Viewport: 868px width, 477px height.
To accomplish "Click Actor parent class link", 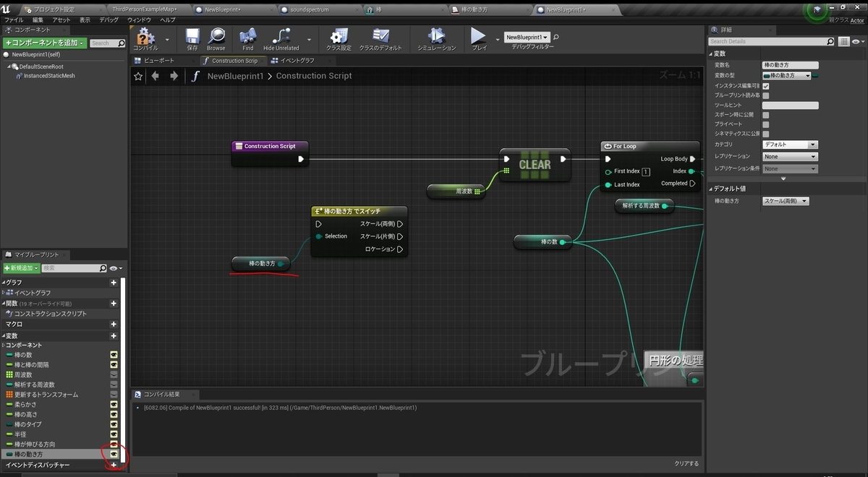I will click(x=858, y=20).
